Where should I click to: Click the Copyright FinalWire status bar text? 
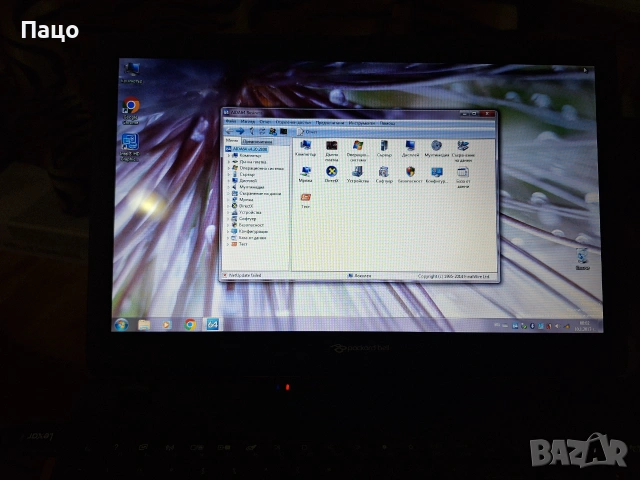[453, 276]
